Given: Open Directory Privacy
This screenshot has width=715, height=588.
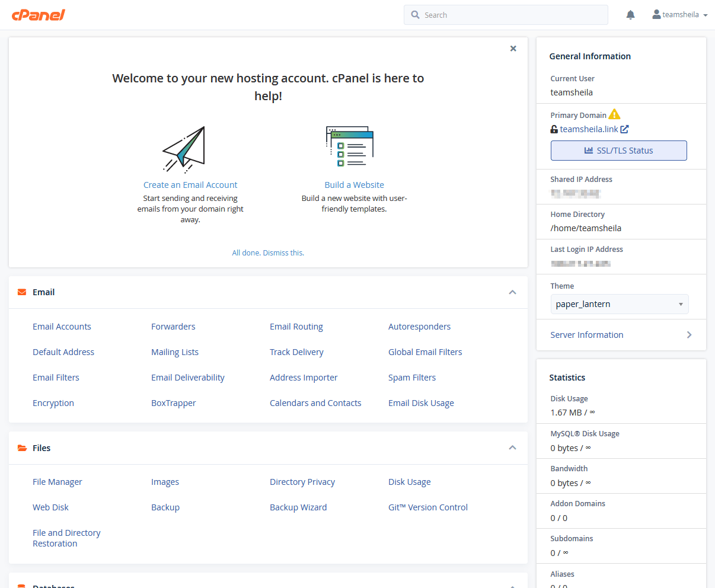Looking at the screenshot, I should tap(302, 482).
